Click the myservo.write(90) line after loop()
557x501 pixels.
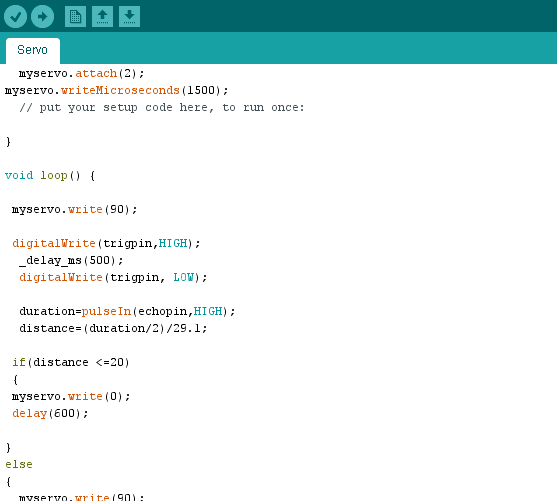click(x=74, y=209)
